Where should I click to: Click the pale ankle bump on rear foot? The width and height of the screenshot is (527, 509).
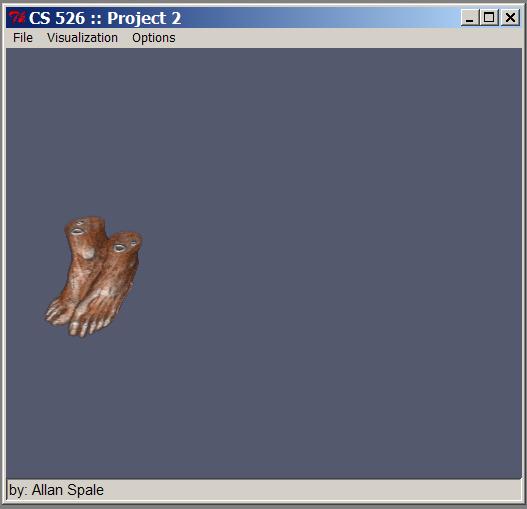[88, 253]
